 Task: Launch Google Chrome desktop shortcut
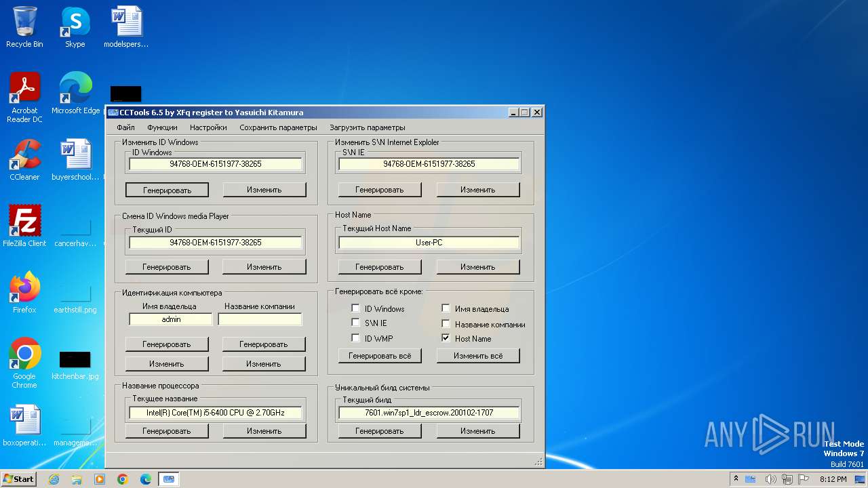pos(24,363)
